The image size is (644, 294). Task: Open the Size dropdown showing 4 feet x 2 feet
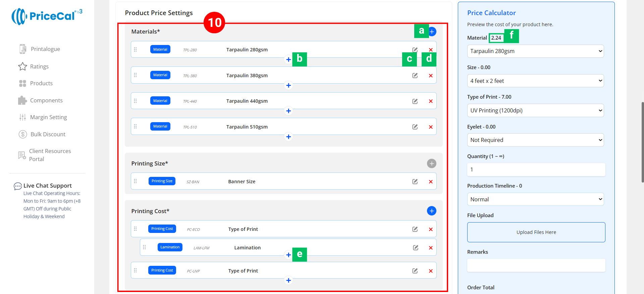tap(535, 81)
